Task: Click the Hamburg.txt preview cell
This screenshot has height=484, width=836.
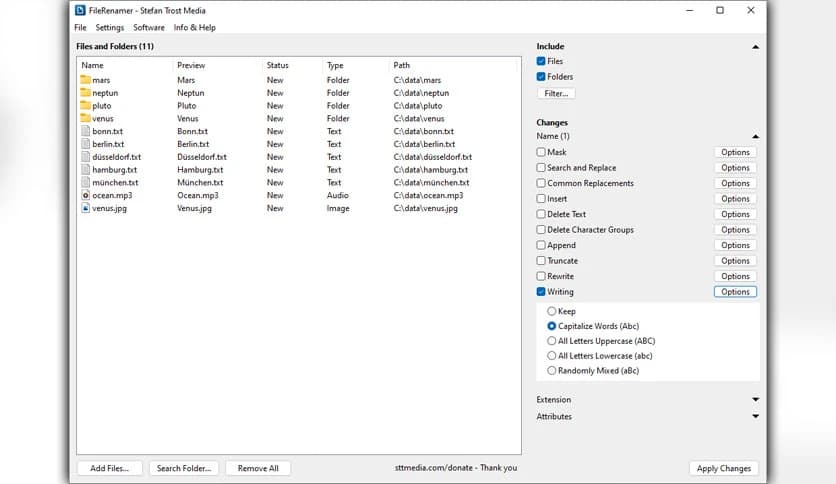Action: (200, 170)
